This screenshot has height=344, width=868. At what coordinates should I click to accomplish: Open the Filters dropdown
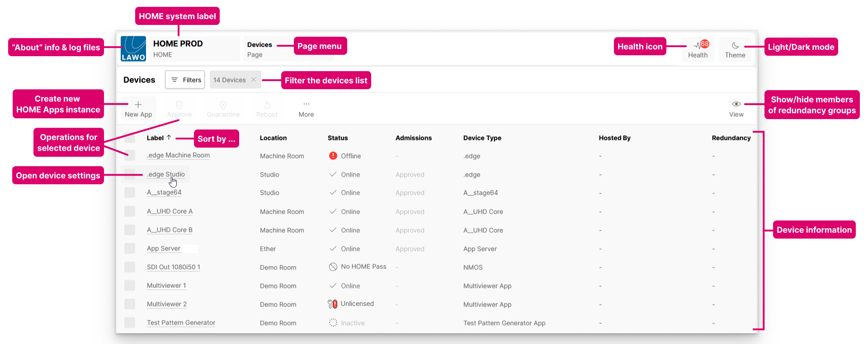(x=185, y=80)
